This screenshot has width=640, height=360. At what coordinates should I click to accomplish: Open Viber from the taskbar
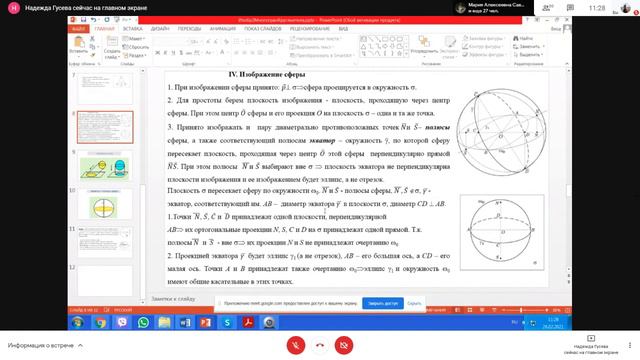click(122, 322)
